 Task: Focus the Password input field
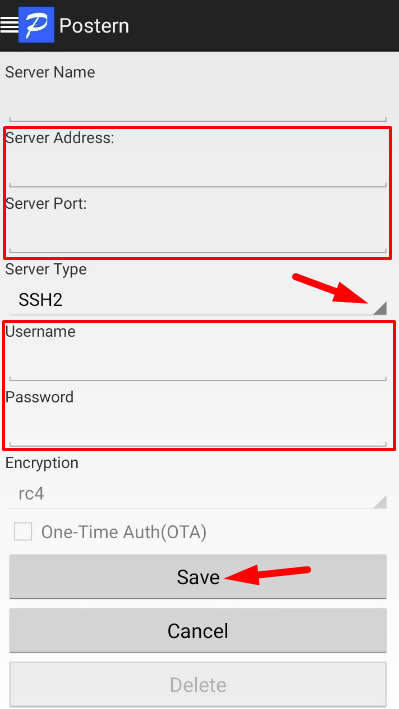(198, 429)
